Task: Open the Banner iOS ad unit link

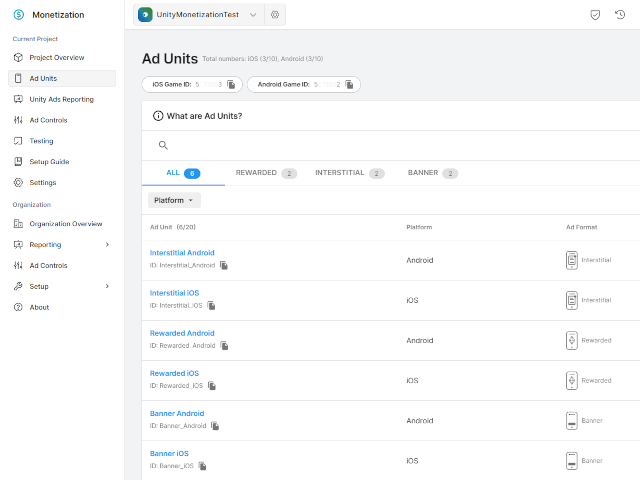Action: (x=169, y=453)
